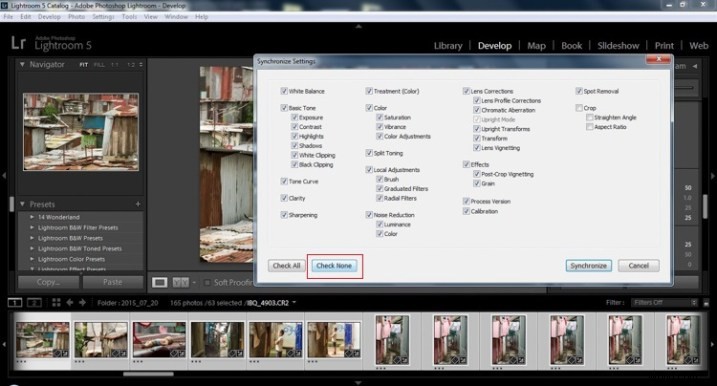Switch to Library module

[448, 46]
